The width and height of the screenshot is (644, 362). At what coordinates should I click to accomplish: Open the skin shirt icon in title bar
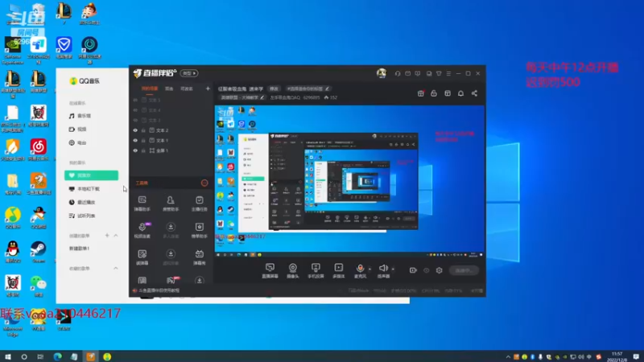pyautogui.click(x=439, y=73)
